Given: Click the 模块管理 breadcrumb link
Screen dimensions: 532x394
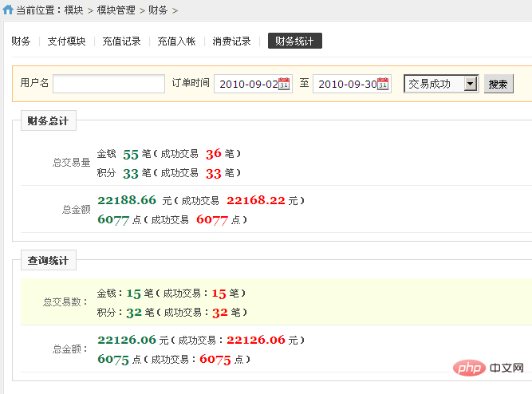Looking at the screenshot, I should [x=116, y=10].
